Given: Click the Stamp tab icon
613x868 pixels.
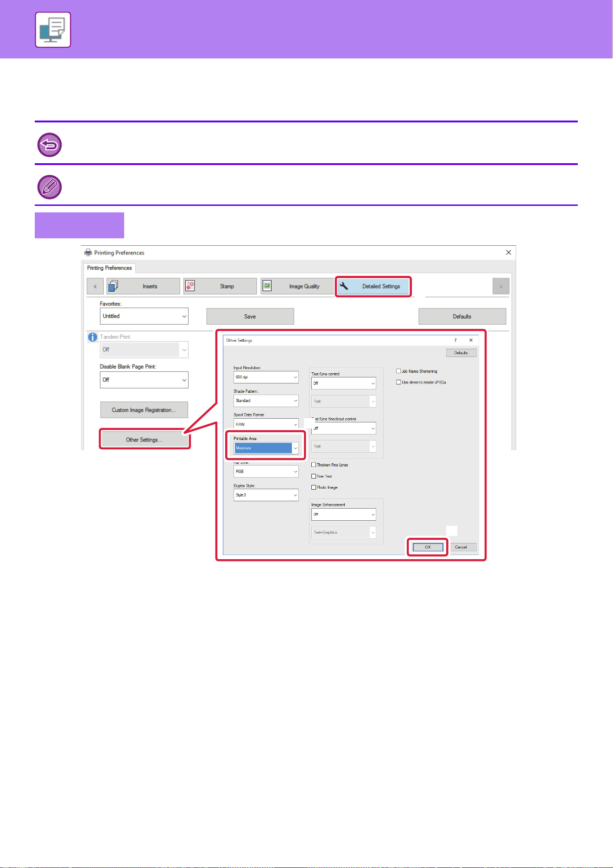Looking at the screenshot, I should (190, 286).
